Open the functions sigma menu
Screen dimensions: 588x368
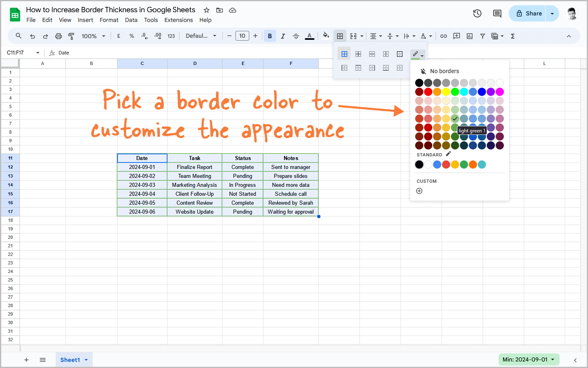coord(513,36)
